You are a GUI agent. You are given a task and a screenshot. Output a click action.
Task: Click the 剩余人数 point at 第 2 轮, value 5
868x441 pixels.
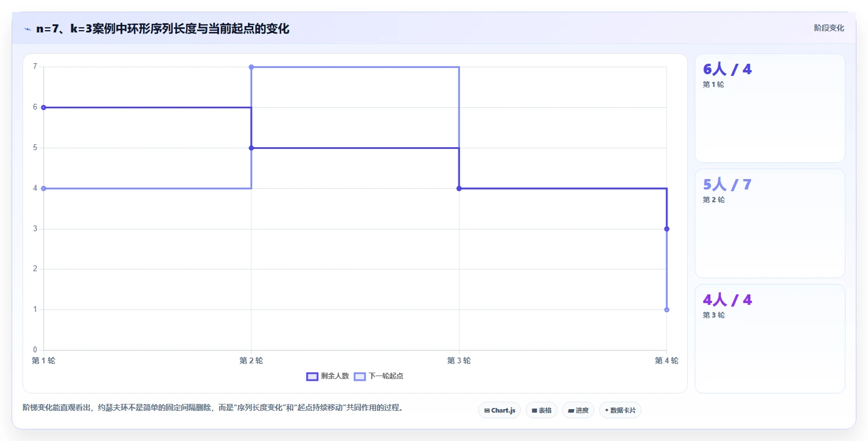click(251, 148)
